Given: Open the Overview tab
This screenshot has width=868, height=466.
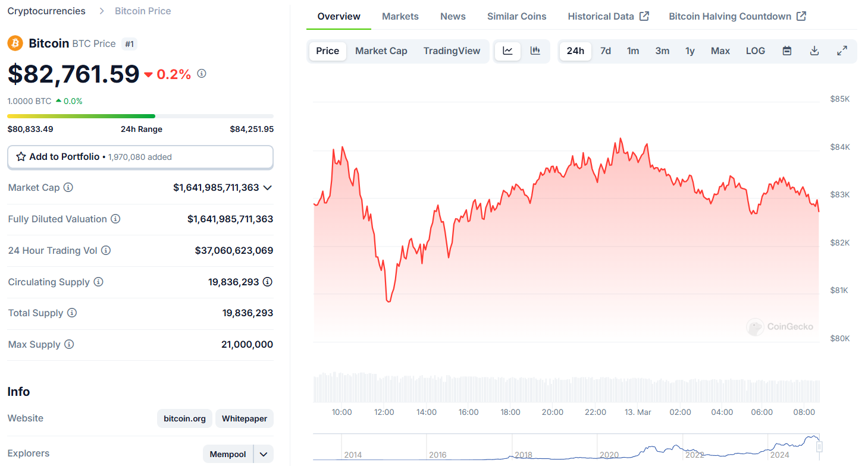Looking at the screenshot, I should [x=339, y=17].
